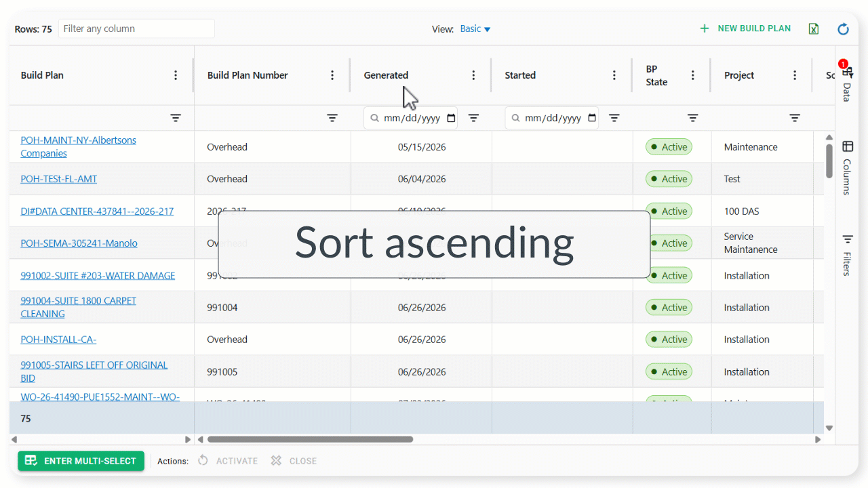This screenshot has height=488, width=868.
Task: Sort by the Started column header
Action: (x=520, y=75)
